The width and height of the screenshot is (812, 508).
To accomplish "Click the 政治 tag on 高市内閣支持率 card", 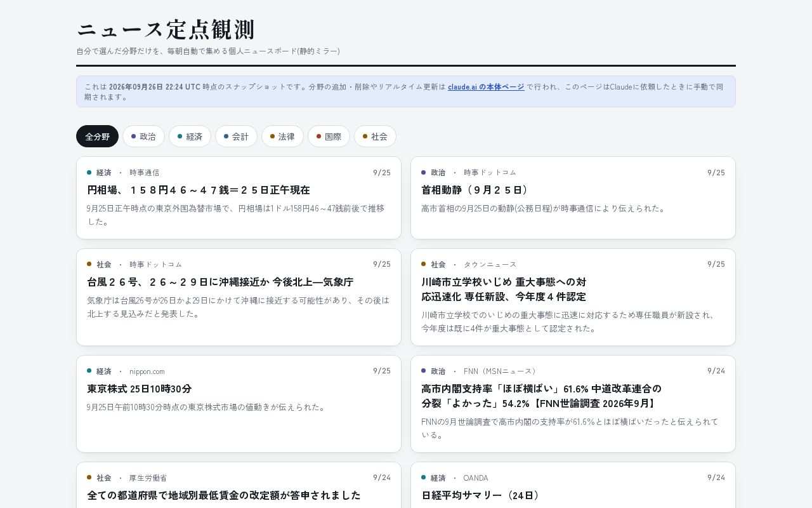I will pyautogui.click(x=438, y=371).
